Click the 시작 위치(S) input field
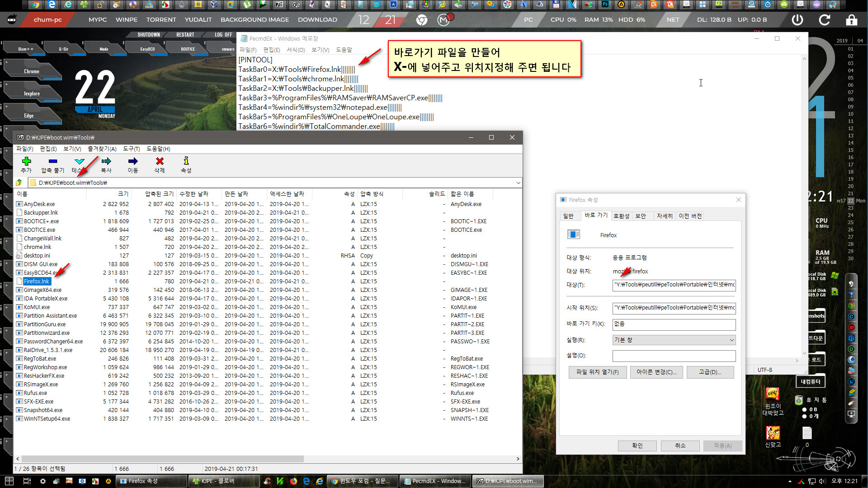Image resolution: width=868 pixels, height=488 pixels. tap(674, 308)
